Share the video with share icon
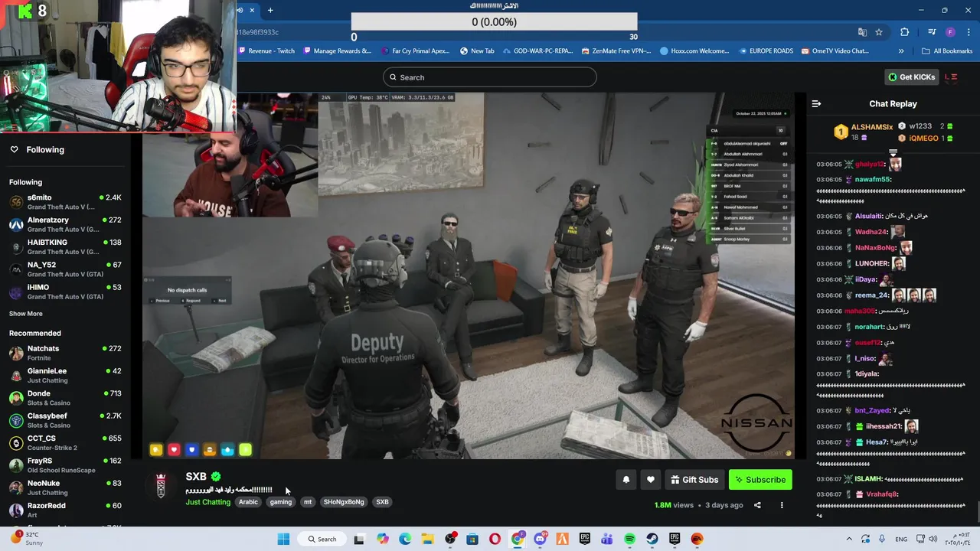The image size is (980, 551). [757, 505]
